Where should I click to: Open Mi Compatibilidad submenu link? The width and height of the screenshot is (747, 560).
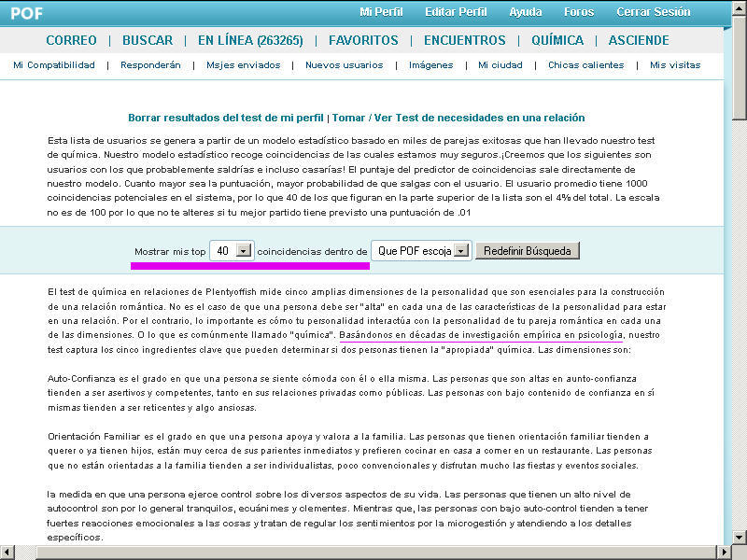click(x=54, y=65)
